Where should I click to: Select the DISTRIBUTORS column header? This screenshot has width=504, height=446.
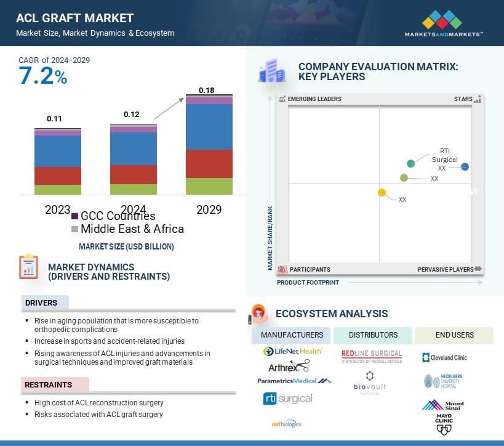373,335
